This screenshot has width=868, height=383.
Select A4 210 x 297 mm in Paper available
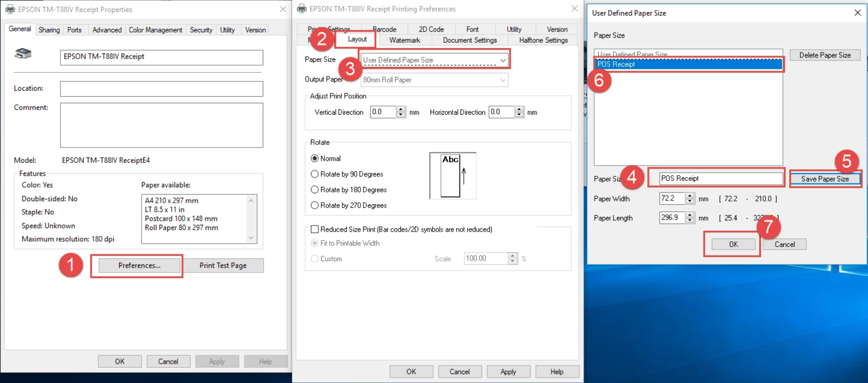point(172,201)
